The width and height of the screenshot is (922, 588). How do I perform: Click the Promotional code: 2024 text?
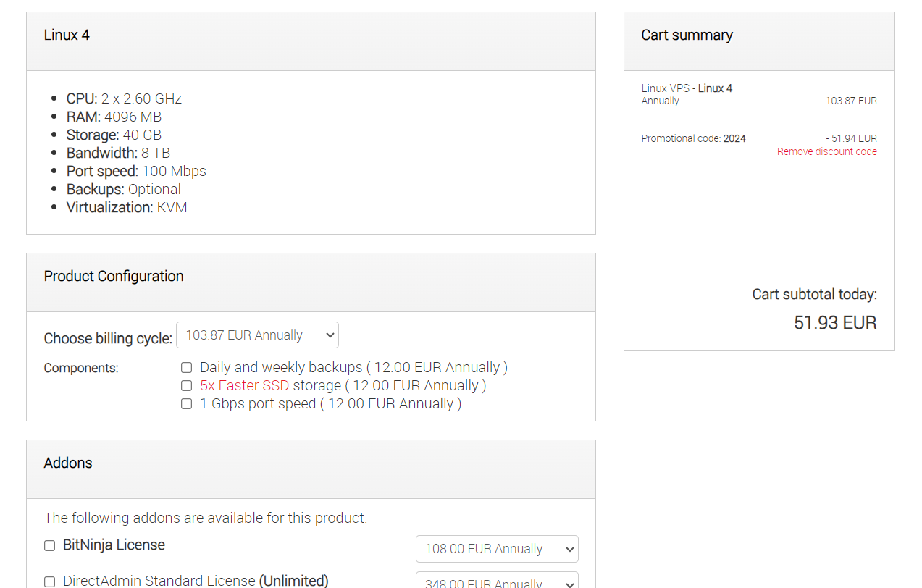tap(693, 138)
